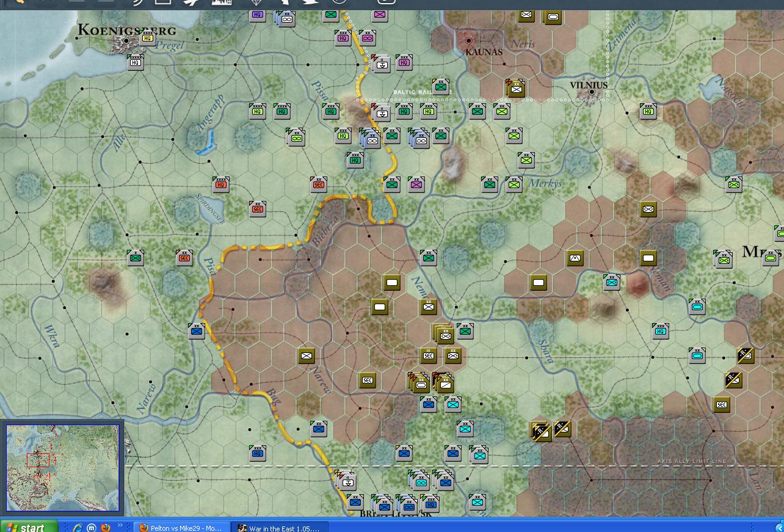Select black rail repair stack near Axis limit line
Viewport: 784px width, 532px height.
541,431
